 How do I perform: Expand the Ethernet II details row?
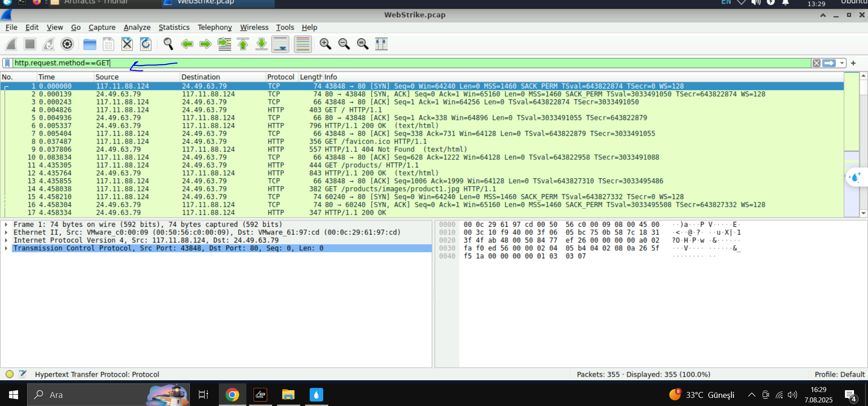[6, 233]
